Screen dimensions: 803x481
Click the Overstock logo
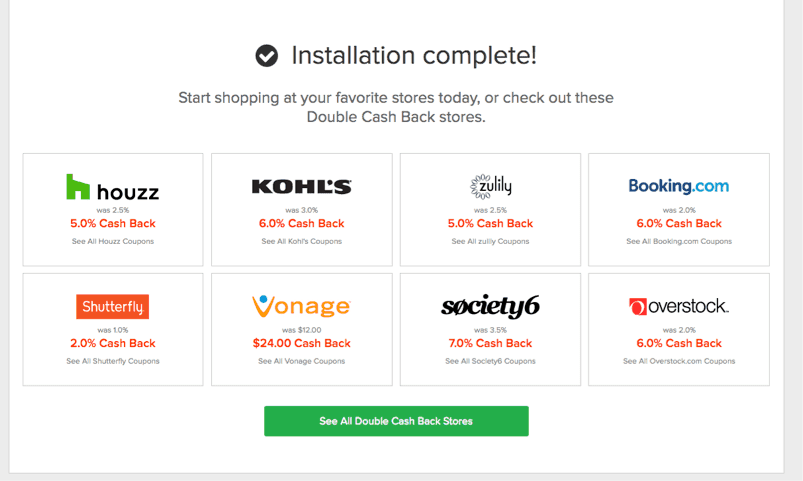tap(679, 306)
